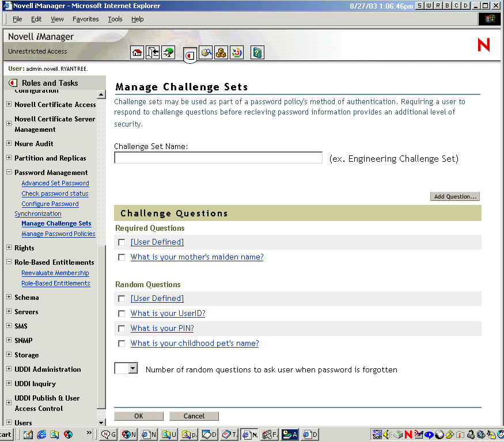Open Manage Password Policies link
The image size is (504, 442).
58,234
